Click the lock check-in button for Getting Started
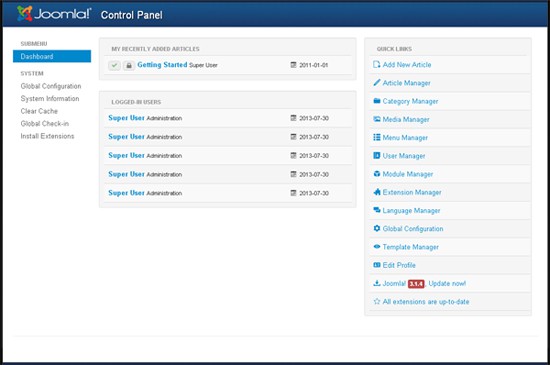 click(x=129, y=65)
